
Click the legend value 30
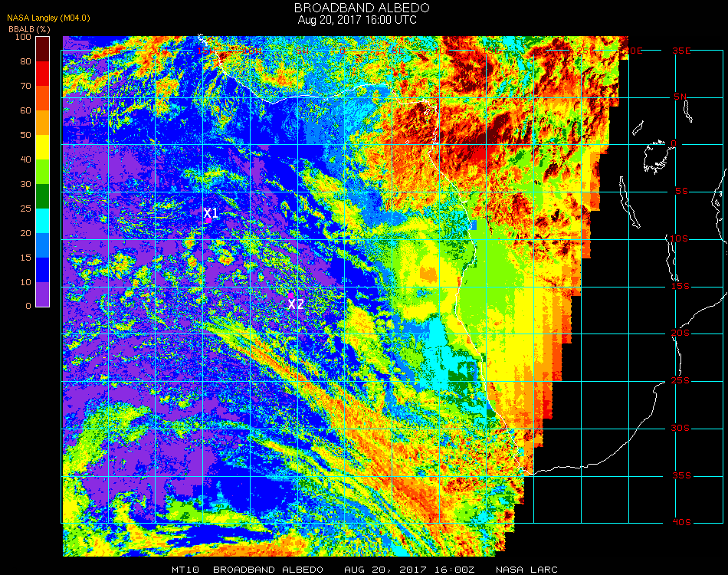tap(25, 185)
